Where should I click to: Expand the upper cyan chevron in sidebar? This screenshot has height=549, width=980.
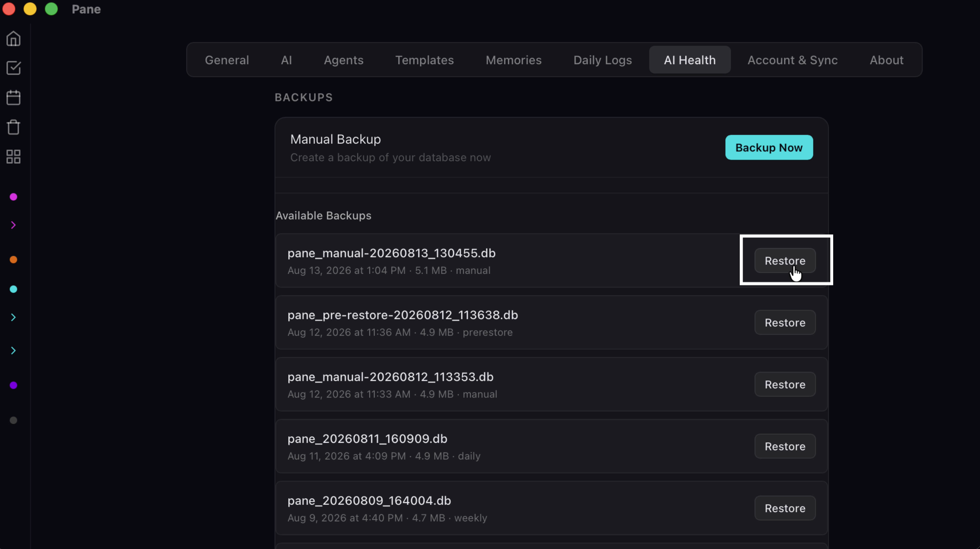pos(13,317)
